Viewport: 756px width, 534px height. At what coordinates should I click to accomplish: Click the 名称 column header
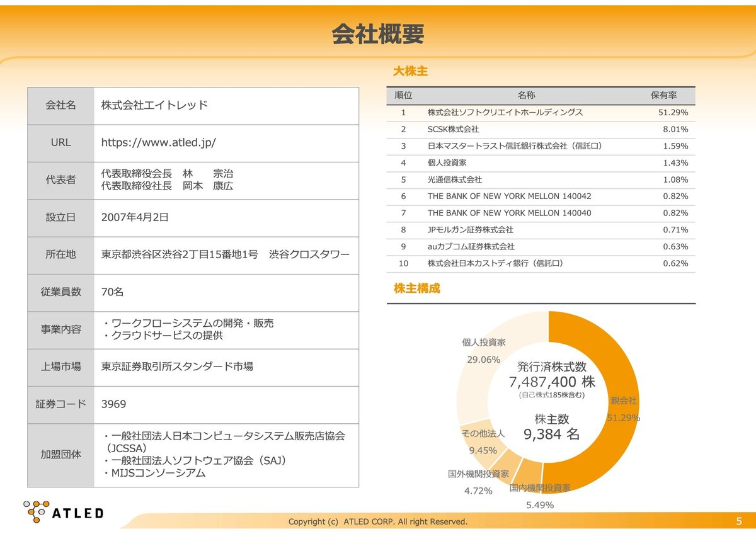[527, 96]
